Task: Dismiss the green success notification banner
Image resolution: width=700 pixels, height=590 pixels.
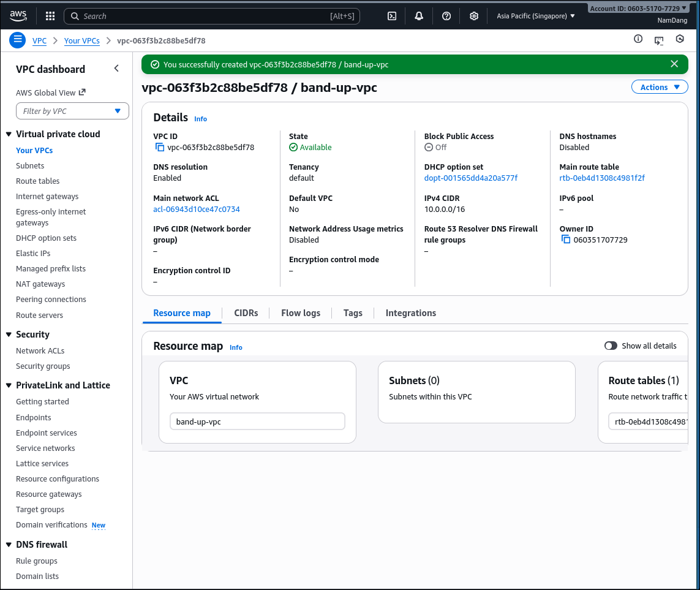Action: (x=674, y=64)
